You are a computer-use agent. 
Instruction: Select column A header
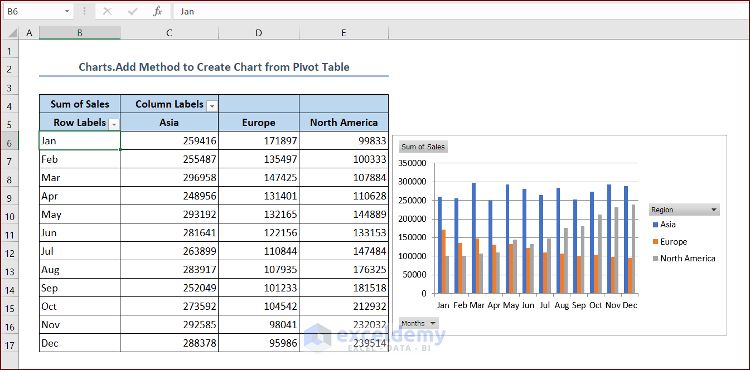click(x=29, y=33)
